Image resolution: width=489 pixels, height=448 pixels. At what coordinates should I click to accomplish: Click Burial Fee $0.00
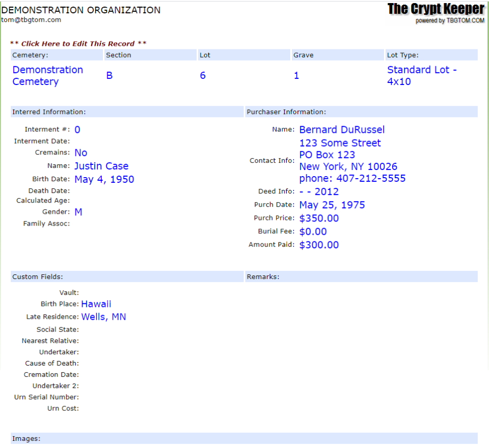click(x=313, y=232)
